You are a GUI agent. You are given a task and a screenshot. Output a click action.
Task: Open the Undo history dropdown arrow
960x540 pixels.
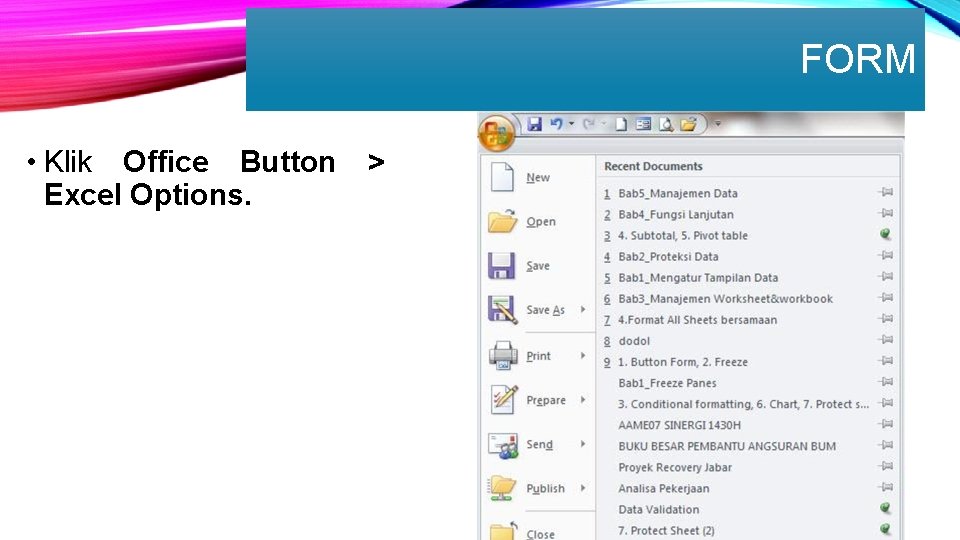click(571, 124)
